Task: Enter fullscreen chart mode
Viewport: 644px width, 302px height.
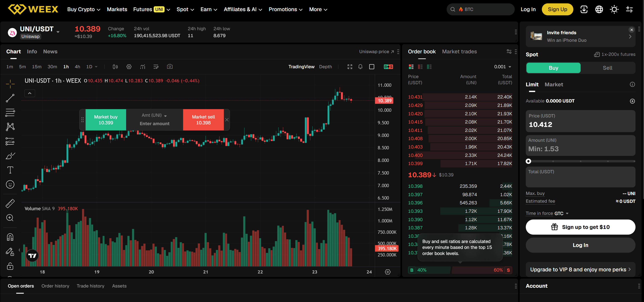Action: point(350,67)
